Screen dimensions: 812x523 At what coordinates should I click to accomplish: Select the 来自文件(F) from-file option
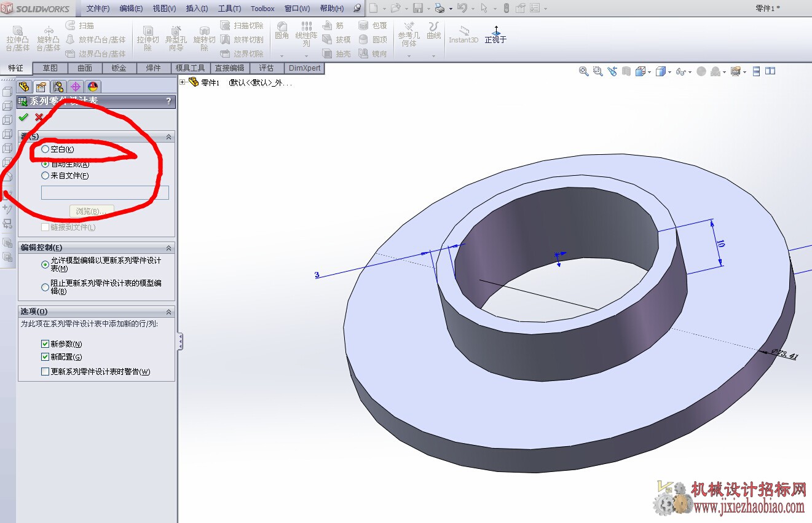tap(65, 176)
